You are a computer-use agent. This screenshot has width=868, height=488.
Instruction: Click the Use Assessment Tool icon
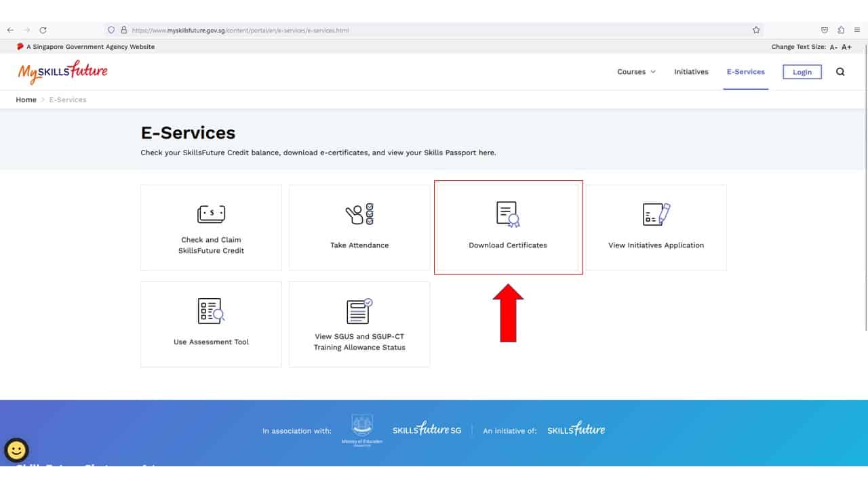click(x=212, y=310)
